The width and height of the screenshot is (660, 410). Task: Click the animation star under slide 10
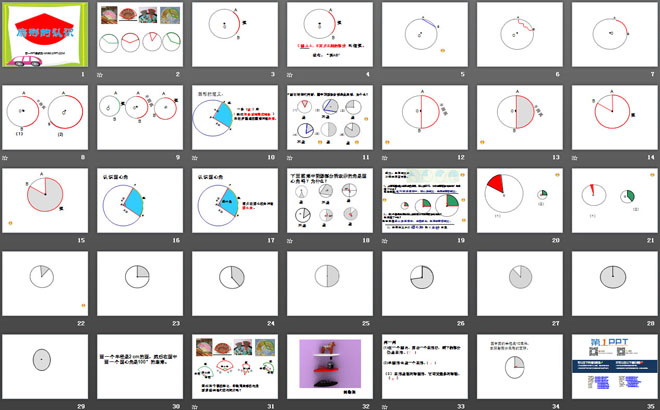pos(194,157)
